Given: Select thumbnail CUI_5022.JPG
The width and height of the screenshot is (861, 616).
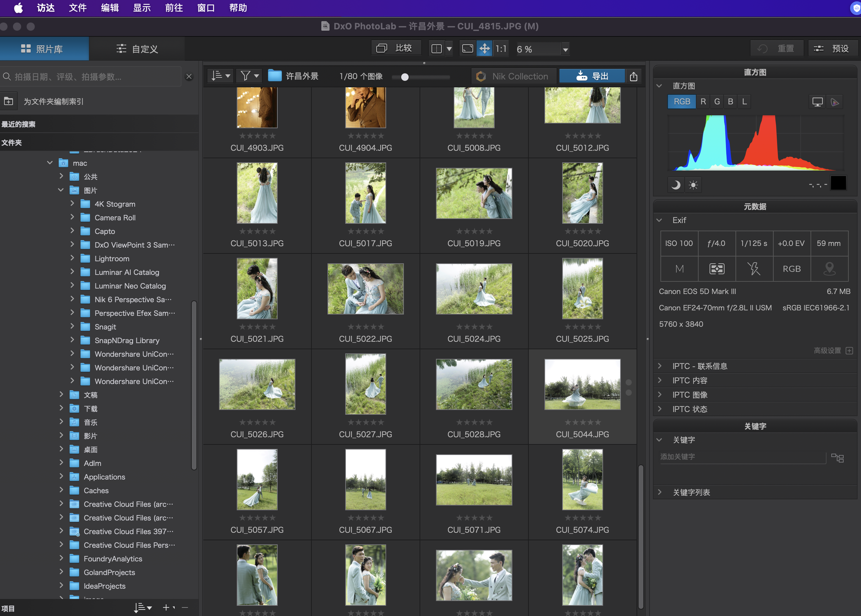Looking at the screenshot, I should click(365, 289).
